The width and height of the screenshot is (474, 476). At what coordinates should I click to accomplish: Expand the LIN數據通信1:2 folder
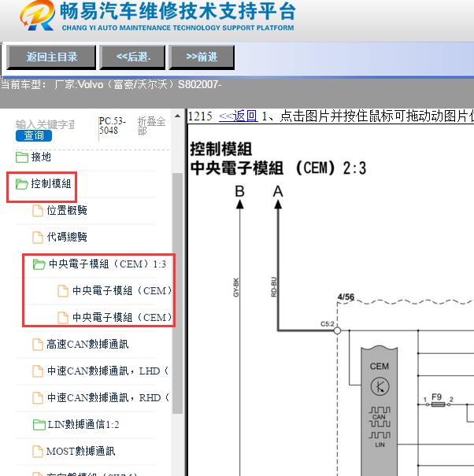point(83,424)
